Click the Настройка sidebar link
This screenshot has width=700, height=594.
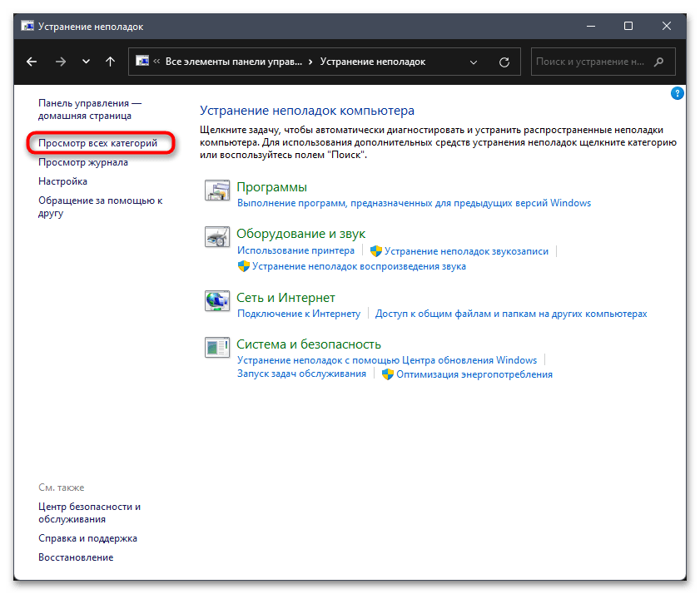click(62, 181)
